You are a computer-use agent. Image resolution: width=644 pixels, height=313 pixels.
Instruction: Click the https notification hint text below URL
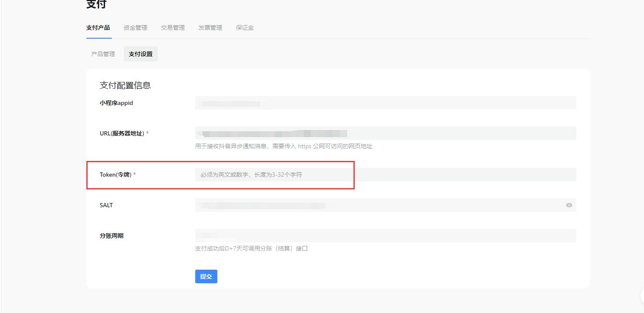[284, 146]
